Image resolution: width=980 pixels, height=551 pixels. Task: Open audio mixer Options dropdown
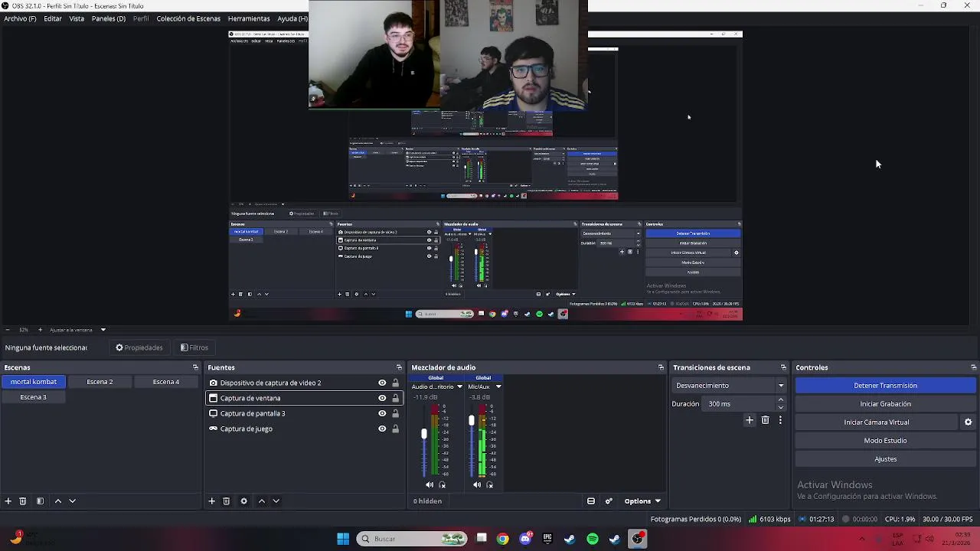tap(642, 501)
